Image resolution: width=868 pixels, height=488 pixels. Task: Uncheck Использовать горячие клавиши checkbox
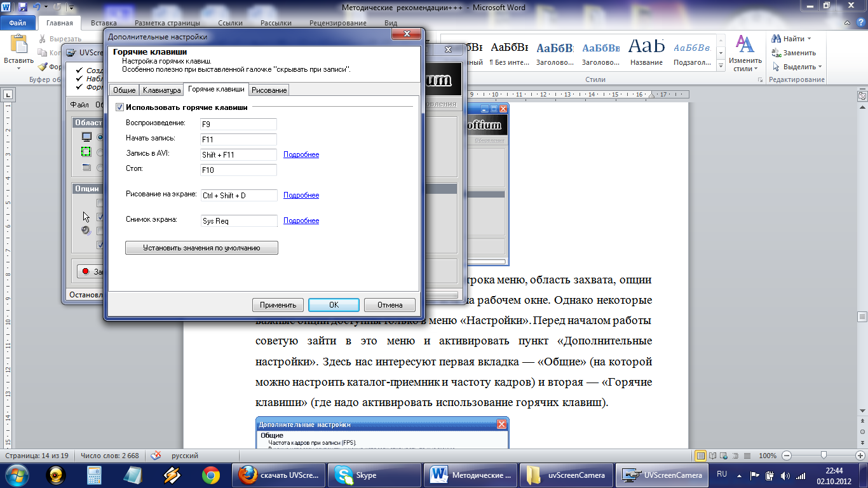coord(119,108)
